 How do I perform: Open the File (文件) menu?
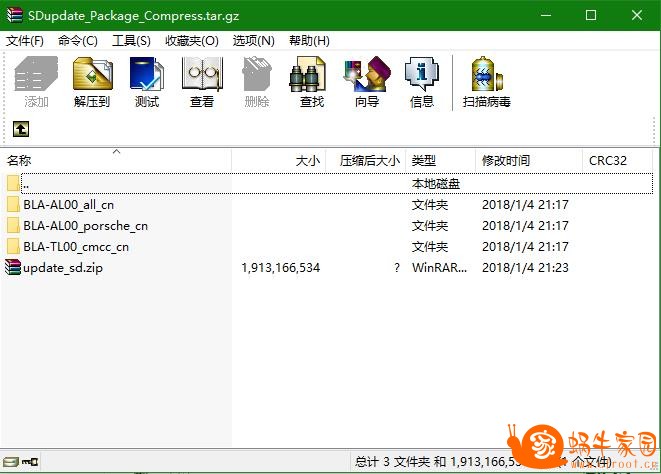(24, 41)
